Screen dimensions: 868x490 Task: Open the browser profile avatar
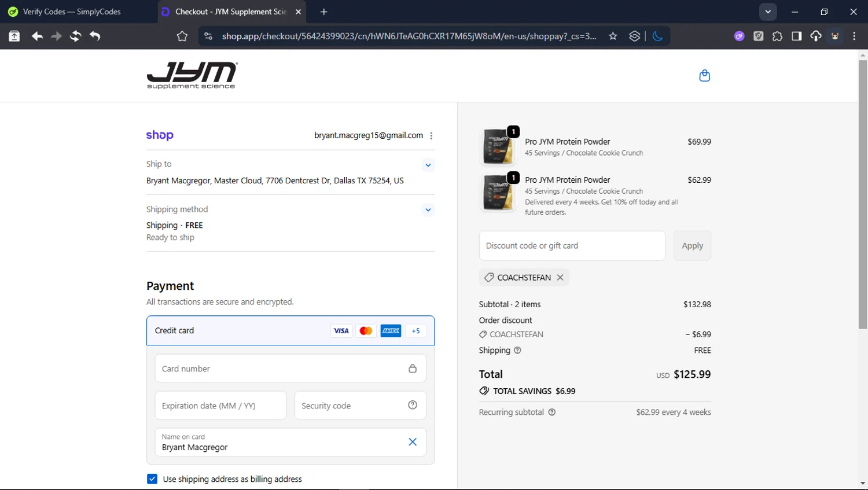pyautogui.click(x=835, y=36)
